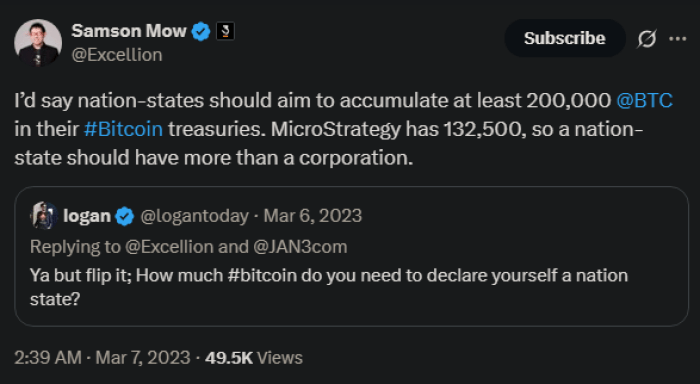This screenshot has width=700, height=384.
Task: Open the @Excellion handle link
Action: (x=117, y=55)
